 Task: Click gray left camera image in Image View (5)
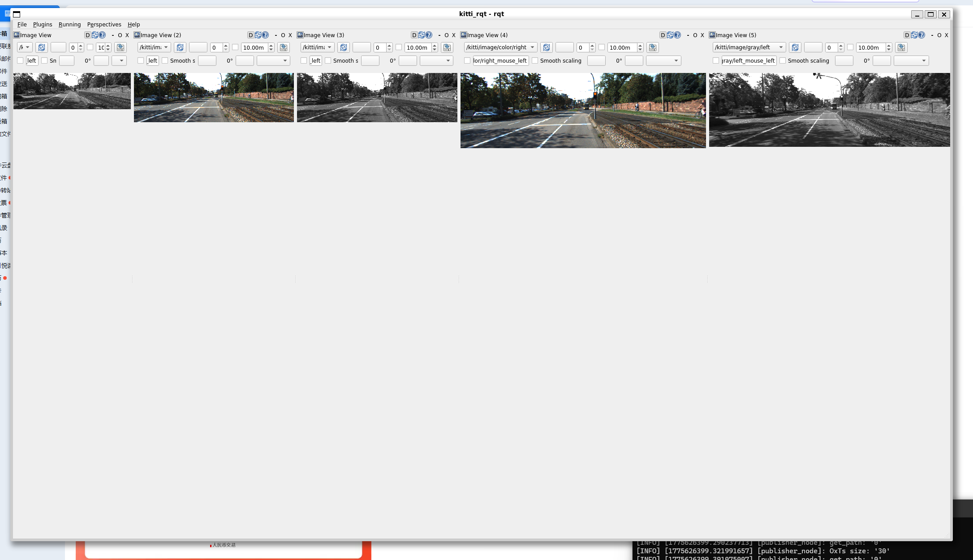pos(829,110)
